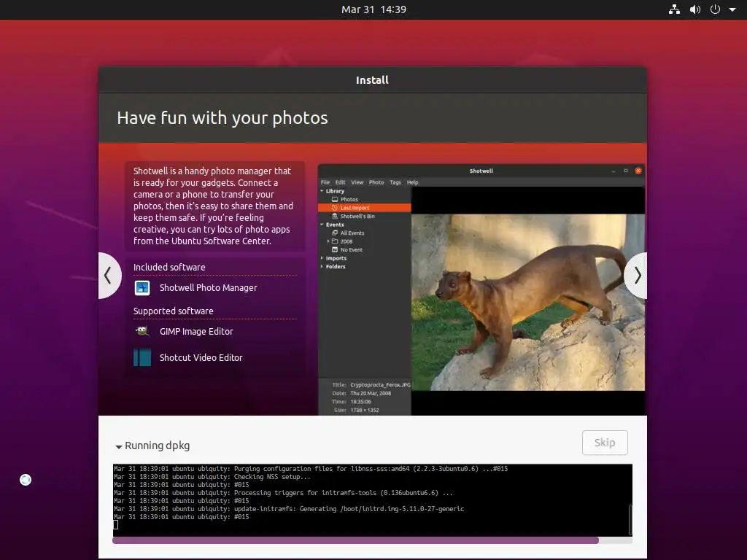Open the clock showing Mar 31 14:39
Screen dimensions: 747x560
click(x=373, y=9)
